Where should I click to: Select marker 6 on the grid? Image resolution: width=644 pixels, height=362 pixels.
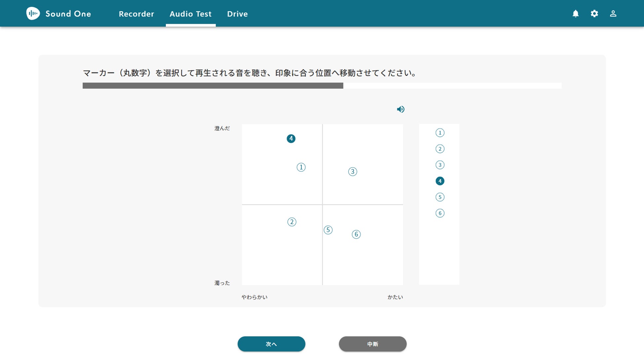(356, 234)
